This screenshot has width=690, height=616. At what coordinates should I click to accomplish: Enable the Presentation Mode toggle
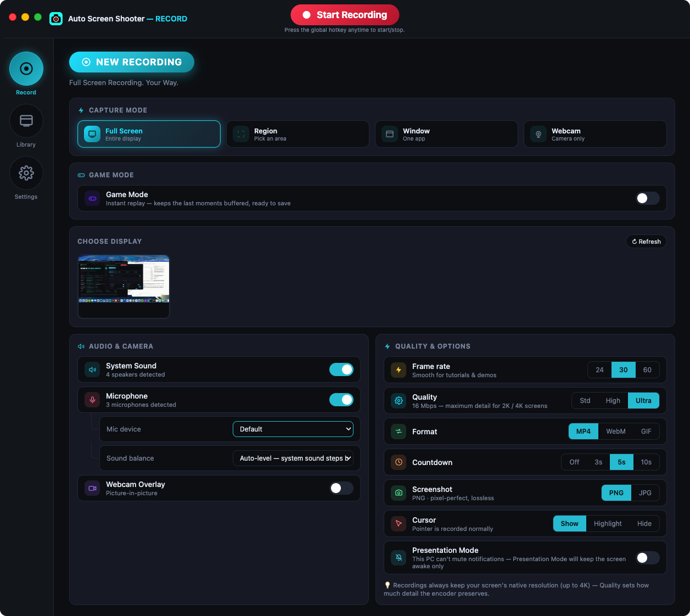click(x=648, y=558)
